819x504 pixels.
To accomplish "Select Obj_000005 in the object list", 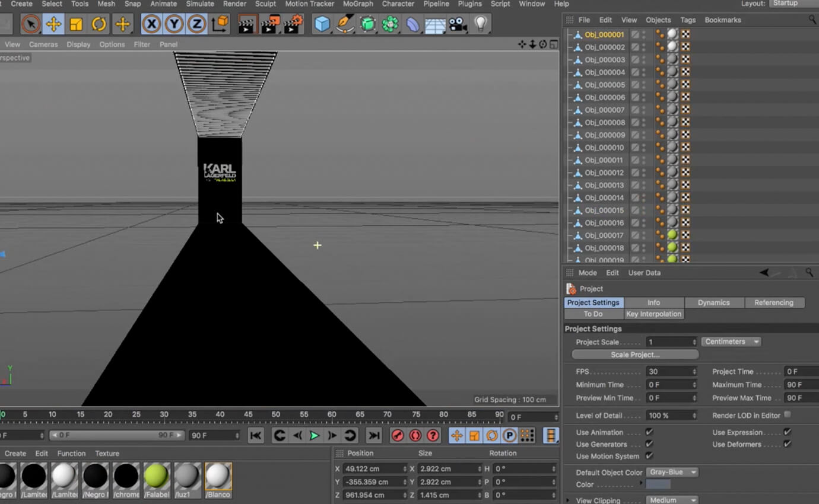I will (x=604, y=85).
